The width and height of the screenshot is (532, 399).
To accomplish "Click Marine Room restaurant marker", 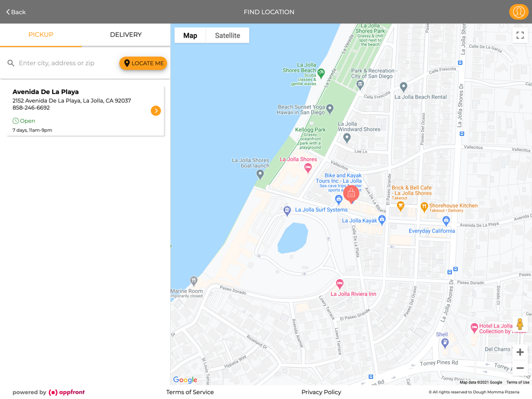I will pyautogui.click(x=194, y=280).
